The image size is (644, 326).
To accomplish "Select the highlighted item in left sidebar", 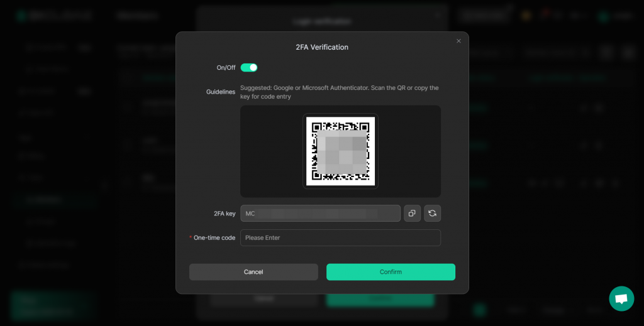I will tap(53, 200).
